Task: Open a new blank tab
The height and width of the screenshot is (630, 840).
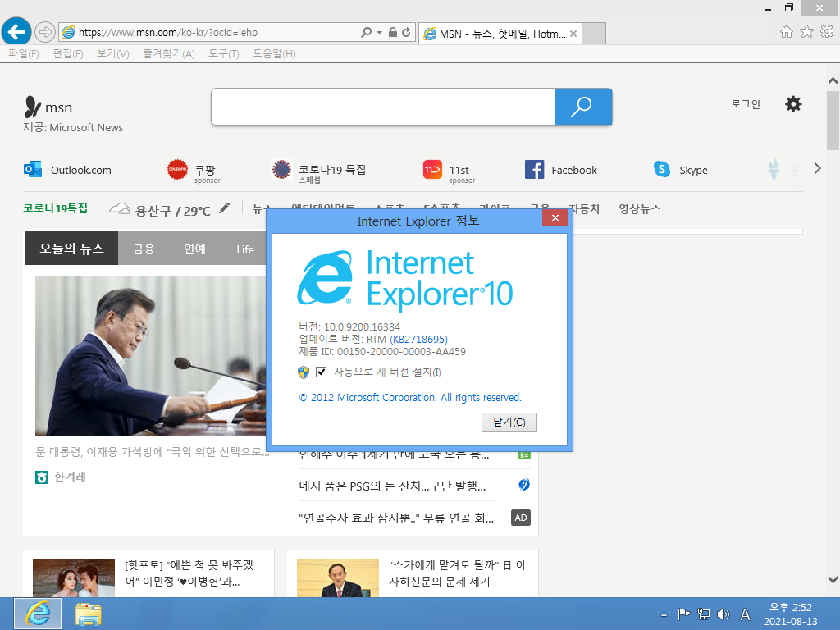Action: pyautogui.click(x=594, y=34)
